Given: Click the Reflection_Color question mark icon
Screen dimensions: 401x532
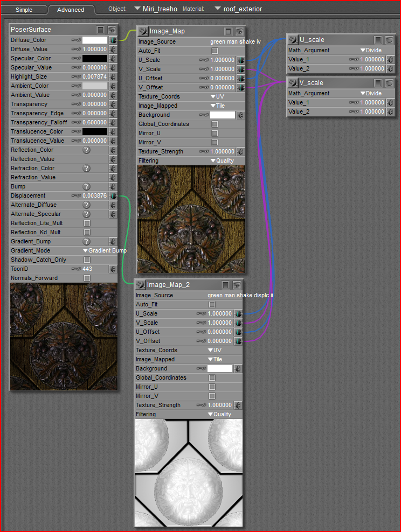Looking at the screenshot, I should (x=87, y=150).
